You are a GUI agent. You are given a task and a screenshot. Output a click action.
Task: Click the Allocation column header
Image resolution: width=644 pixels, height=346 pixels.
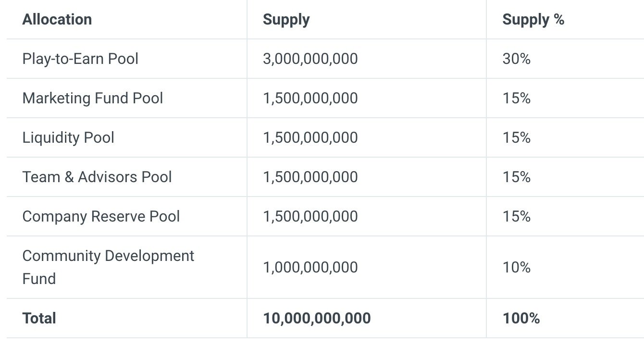57,20
